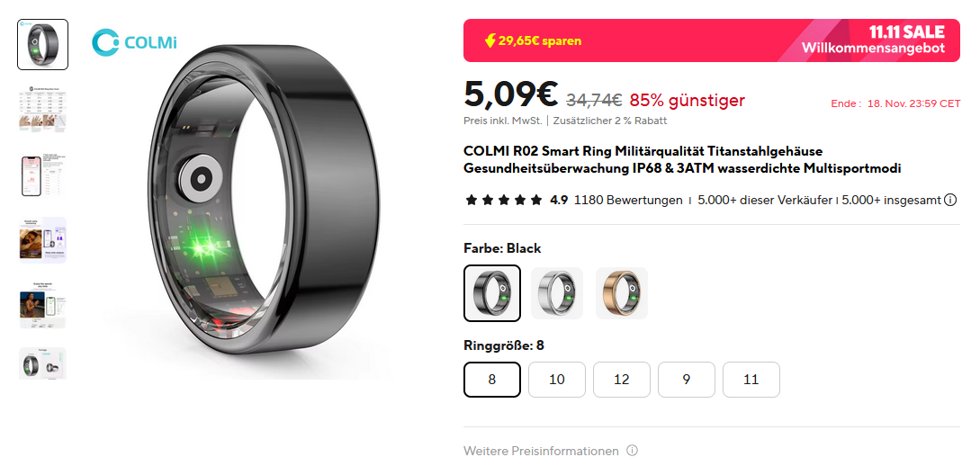Viewport: 980px width, 466px height.
Task: View the phone app screenshot thumbnail
Action: click(x=42, y=175)
